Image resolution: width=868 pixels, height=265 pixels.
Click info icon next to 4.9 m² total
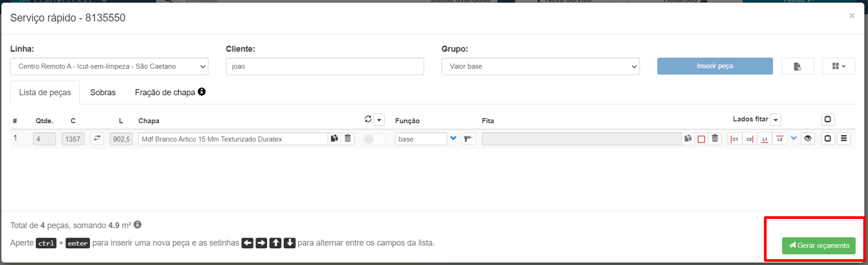point(137,224)
